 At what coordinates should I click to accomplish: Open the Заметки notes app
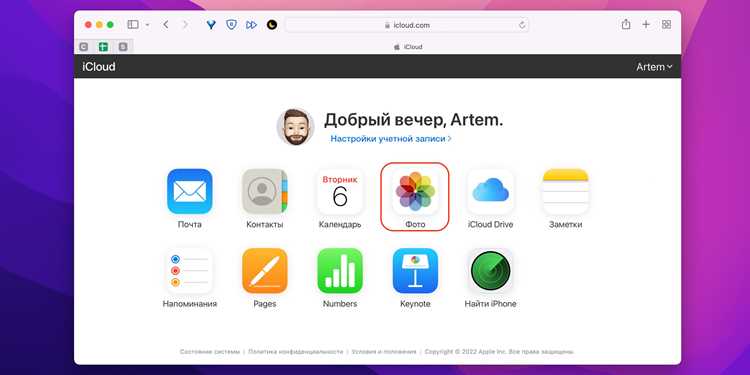coord(565,191)
